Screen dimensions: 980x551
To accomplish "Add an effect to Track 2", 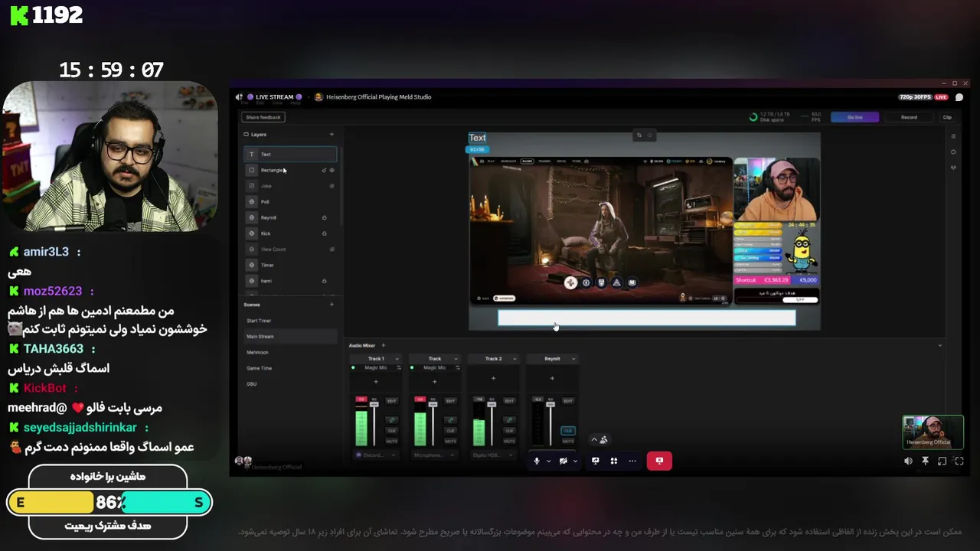I will 493,378.
